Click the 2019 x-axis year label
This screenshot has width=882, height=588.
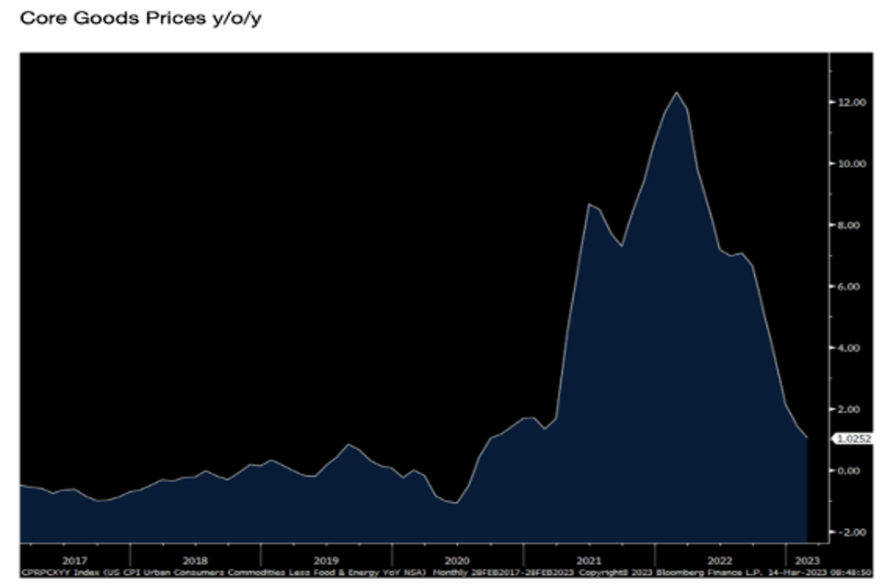tap(326, 558)
